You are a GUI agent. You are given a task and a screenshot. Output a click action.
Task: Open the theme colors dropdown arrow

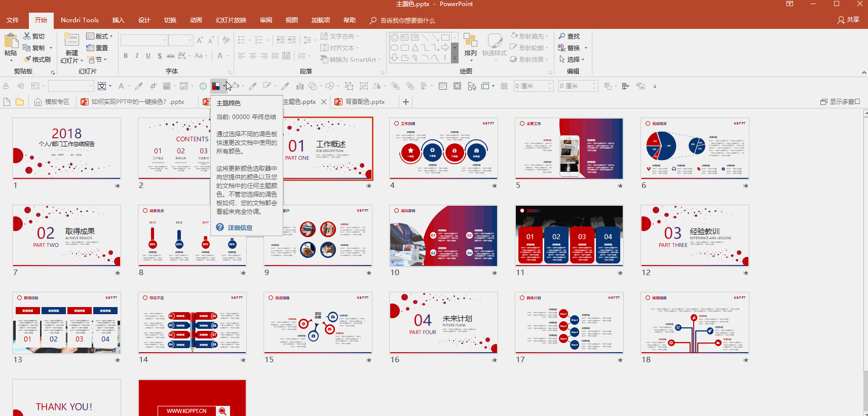tap(224, 86)
